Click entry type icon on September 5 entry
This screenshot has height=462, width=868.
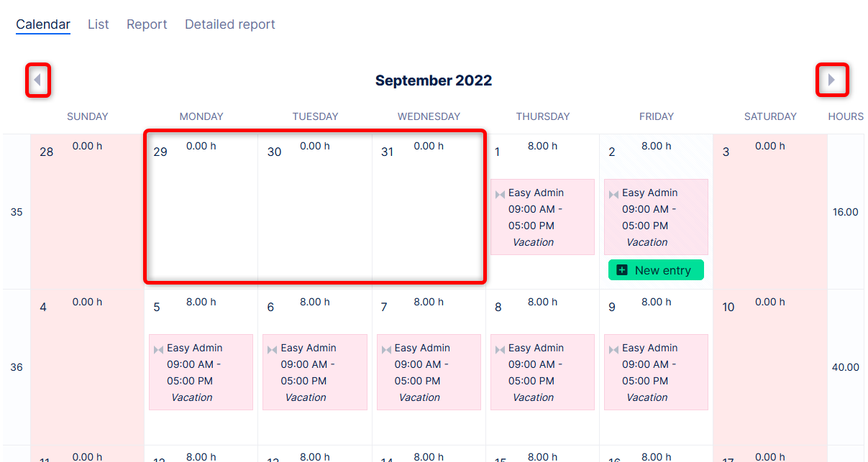[x=158, y=349]
